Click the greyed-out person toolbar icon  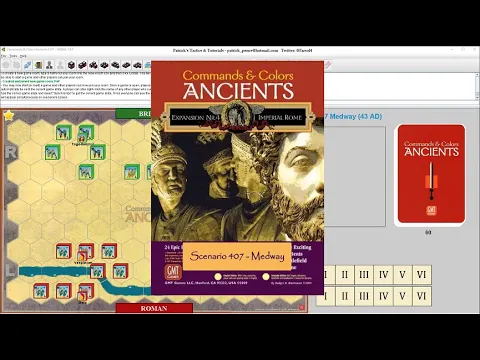[60, 65]
